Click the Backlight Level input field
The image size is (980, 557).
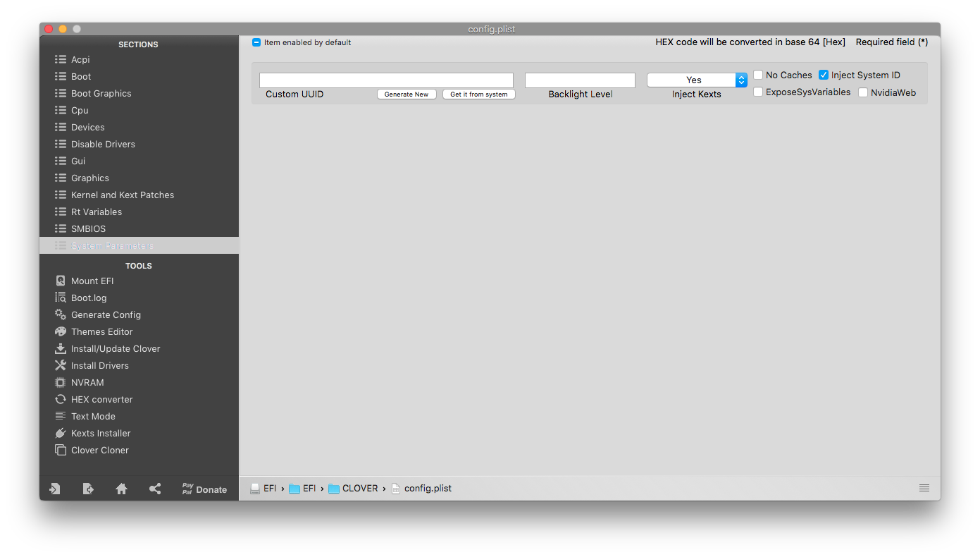[x=580, y=80]
